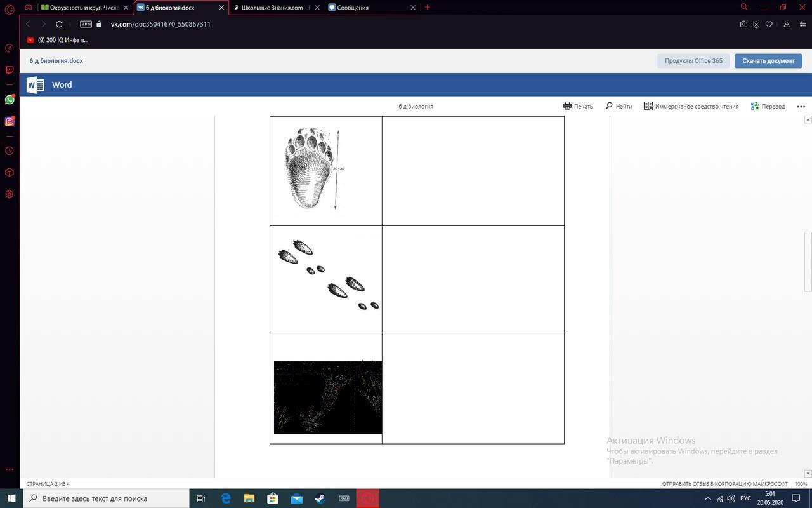Open Windows Start menu
Screen dimensions: 812x508
pos(11,498)
